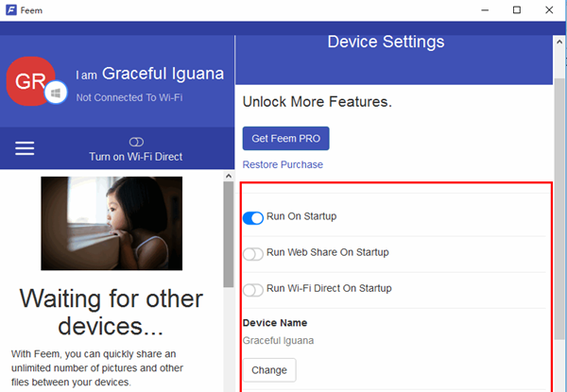Click the settings panel scrollbar thumb

(559, 209)
